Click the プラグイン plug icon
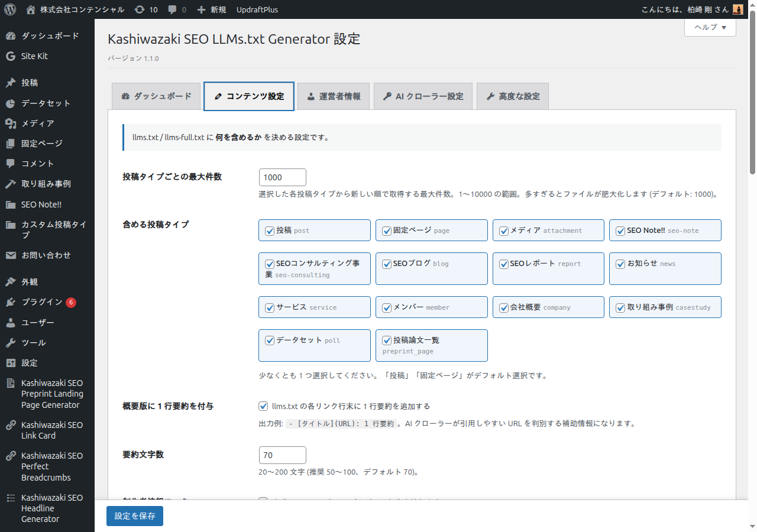The image size is (757, 532). tap(11, 302)
